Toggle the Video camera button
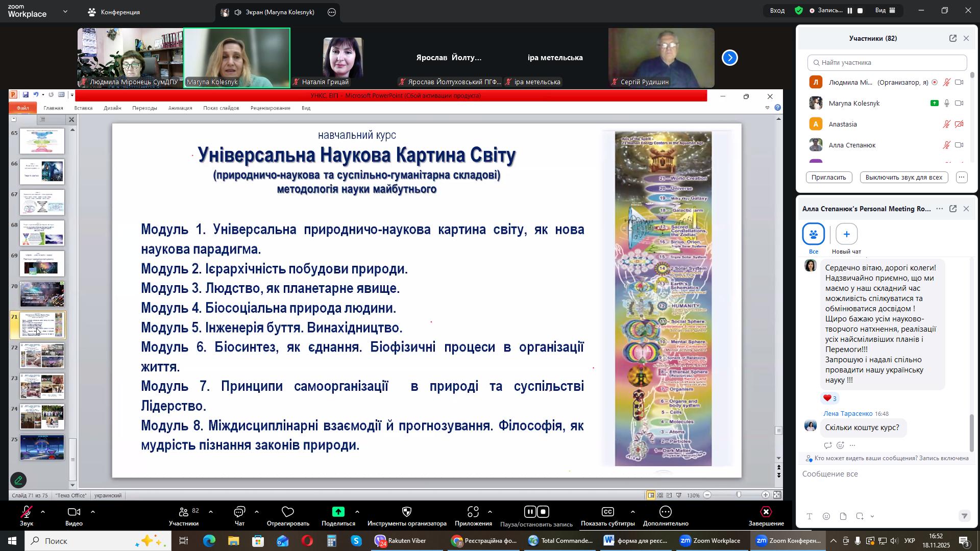 [73, 512]
